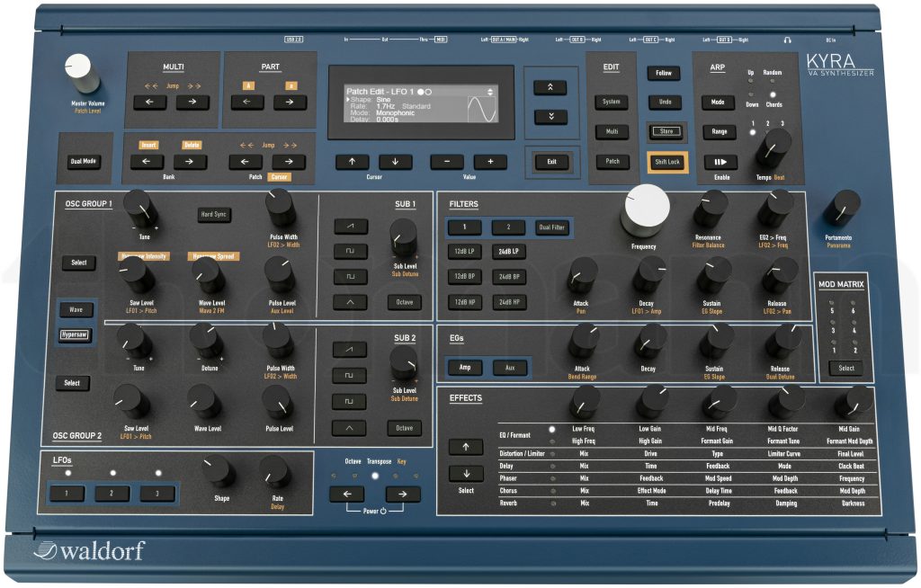Click the Portamento knob
The width and height of the screenshot is (921, 588).
842,207
